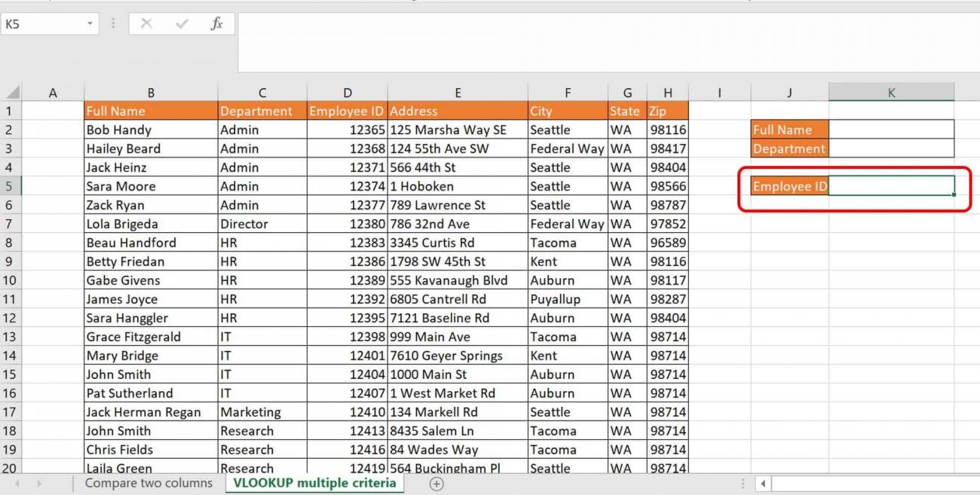
Task: Select cell containing Sara Moore
Action: coord(151,186)
